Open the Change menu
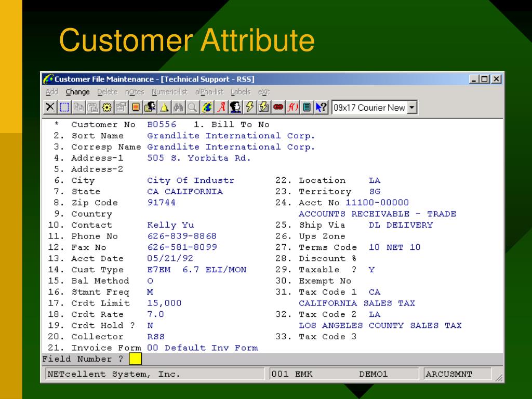 click(x=78, y=92)
